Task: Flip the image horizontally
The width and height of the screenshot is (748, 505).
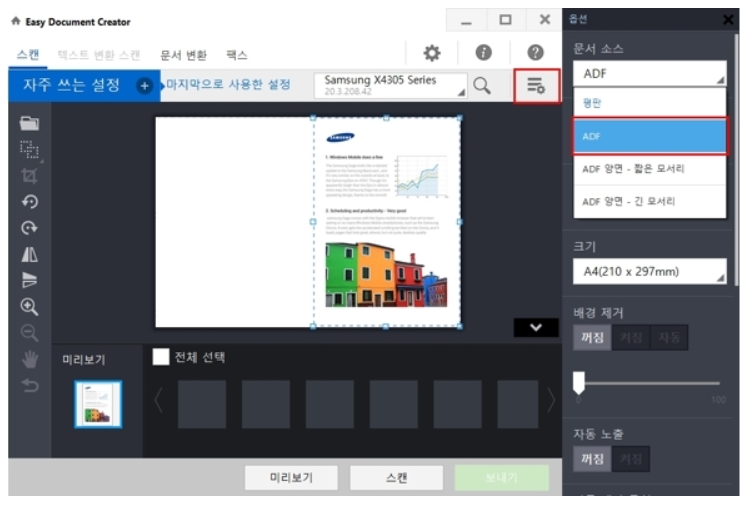Action: [x=30, y=254]
